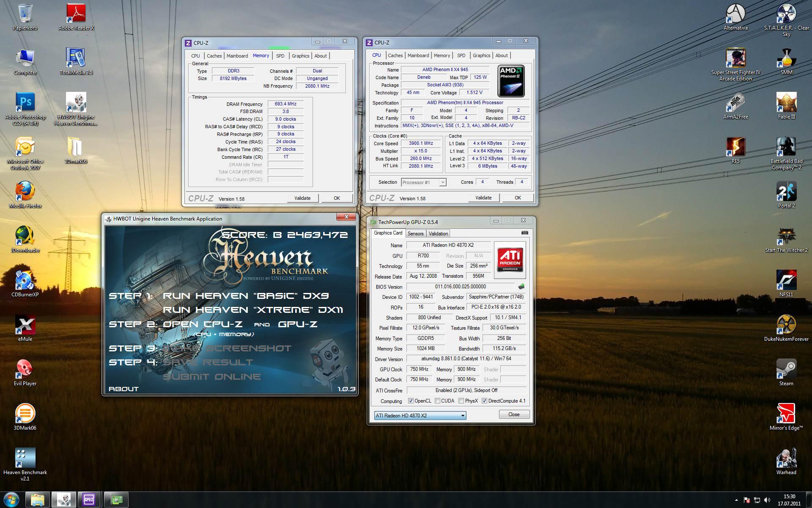
Task: Launch HWBOT Unigine Heaven Benchmark desktop shortcut
Action: pyautogui.click(x=76, y=109)
